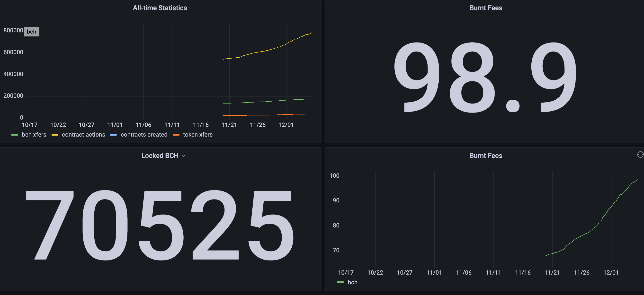Click the 100 y-axis label in Burnt Fees chart

pos(334,176)
